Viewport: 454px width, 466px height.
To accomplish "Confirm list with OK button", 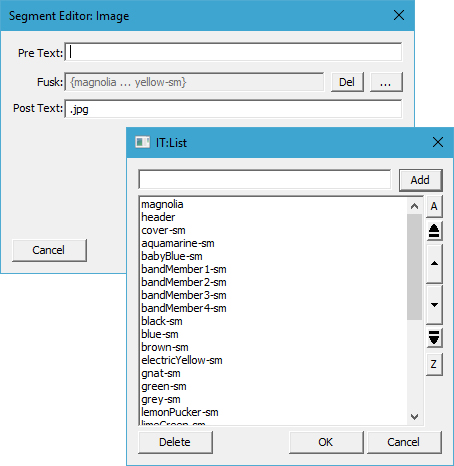I will tap(326, 442).
